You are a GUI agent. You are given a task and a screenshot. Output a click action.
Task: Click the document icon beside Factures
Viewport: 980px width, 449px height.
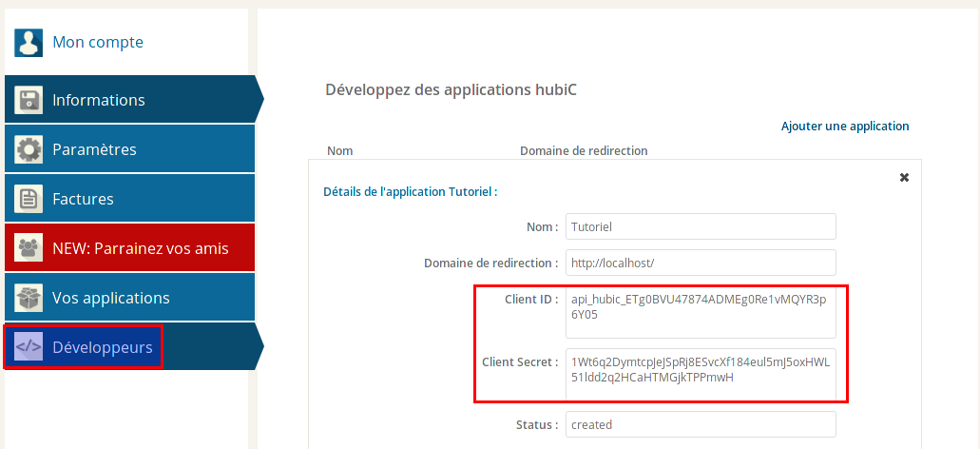(x=29, y=199)
